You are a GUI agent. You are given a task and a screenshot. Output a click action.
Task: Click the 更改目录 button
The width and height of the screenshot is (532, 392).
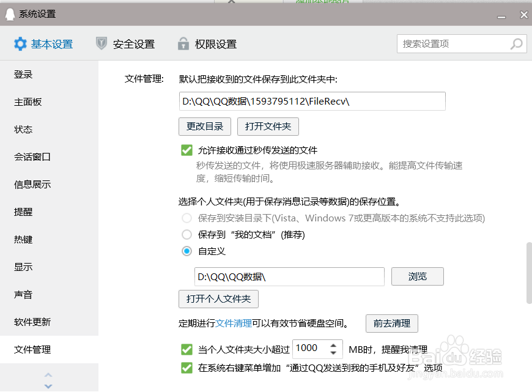205,127
